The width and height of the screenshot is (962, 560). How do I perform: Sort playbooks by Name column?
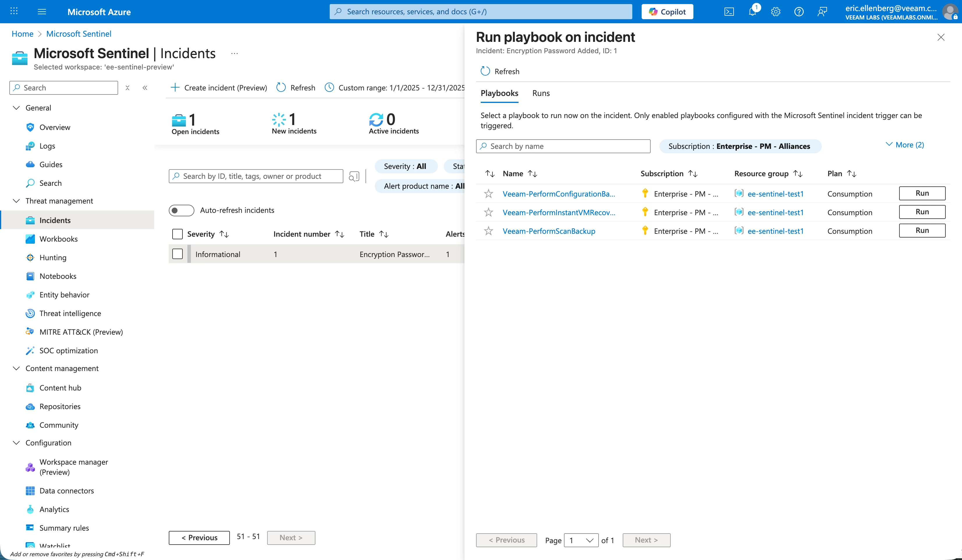[513, 174]
